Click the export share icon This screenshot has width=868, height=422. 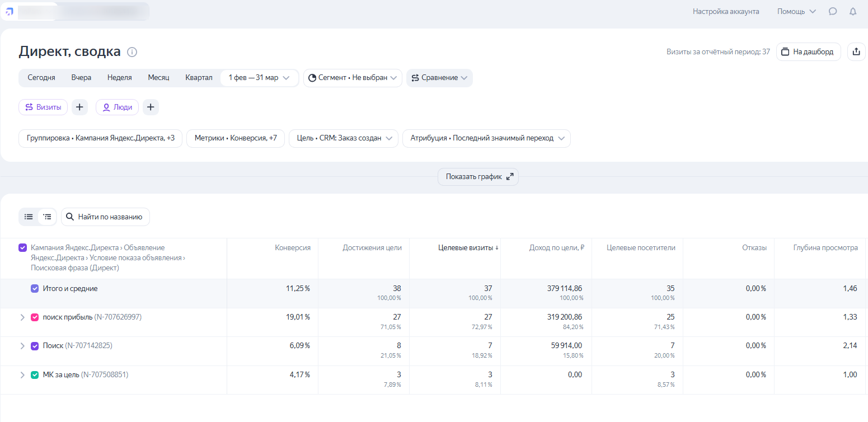pyautogui.click(x=856, y=52)
